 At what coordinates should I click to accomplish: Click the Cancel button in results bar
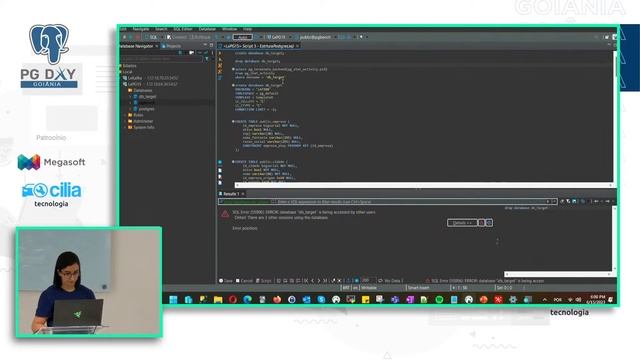[244, 281]
